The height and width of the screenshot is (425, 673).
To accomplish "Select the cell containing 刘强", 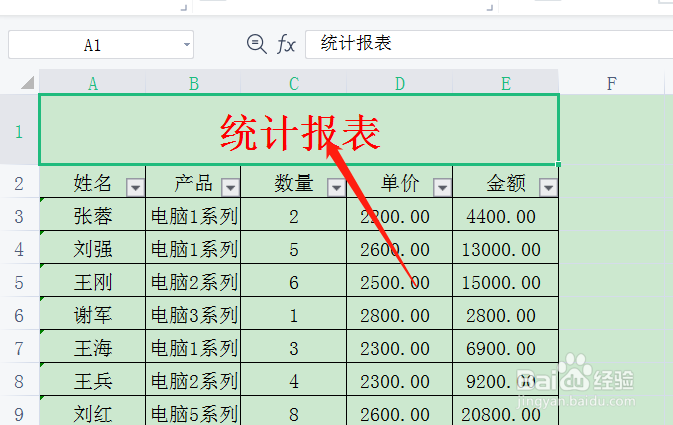I will pos(93,249).
